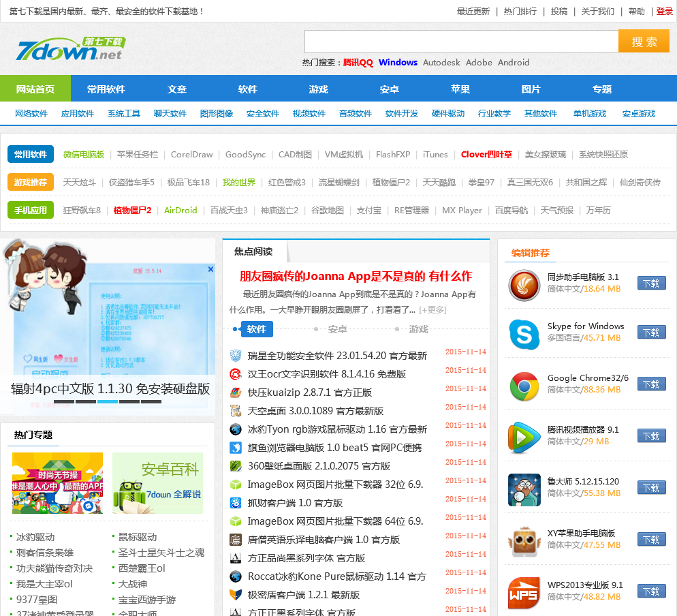Click the 旗鱼浏览器电脑版 row icon
The height and width of the screenshot is (616, 677).
[235, 448]
